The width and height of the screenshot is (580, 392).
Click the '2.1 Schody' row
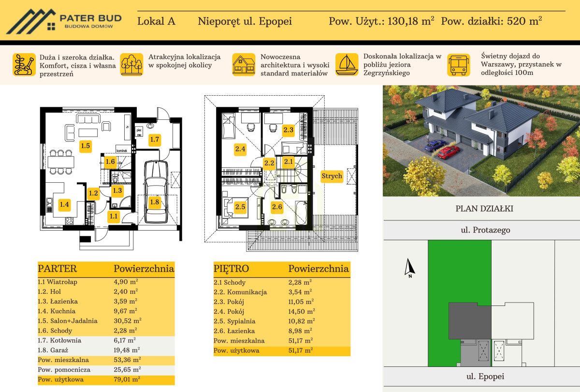coord(282,283)
